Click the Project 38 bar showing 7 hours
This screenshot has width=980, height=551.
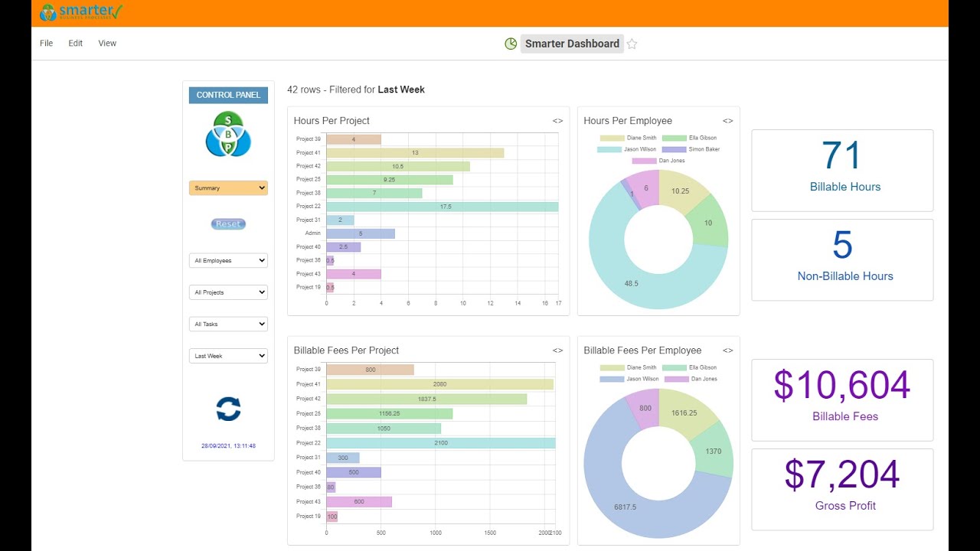(374, 193)
